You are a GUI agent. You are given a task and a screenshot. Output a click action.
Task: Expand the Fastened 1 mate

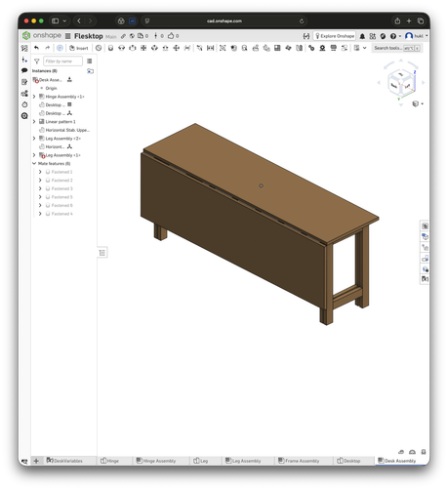(x=40, y=172)
